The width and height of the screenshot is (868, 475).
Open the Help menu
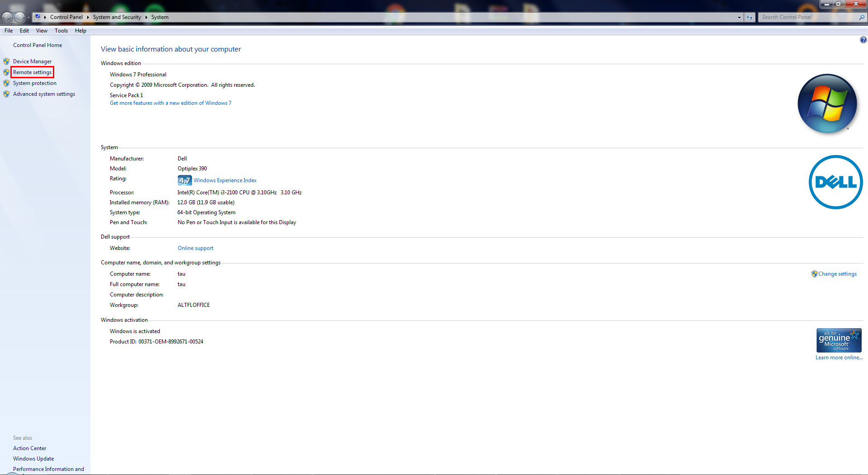click(80, 31)
